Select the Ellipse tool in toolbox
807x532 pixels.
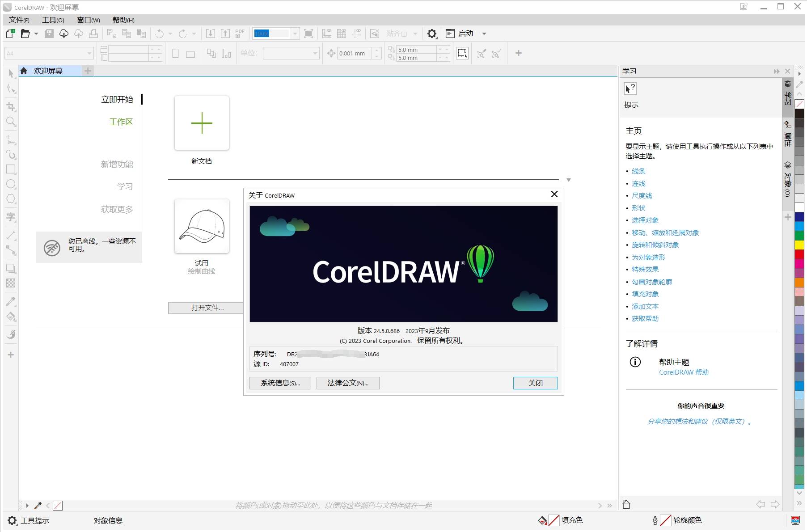point(11,184)
